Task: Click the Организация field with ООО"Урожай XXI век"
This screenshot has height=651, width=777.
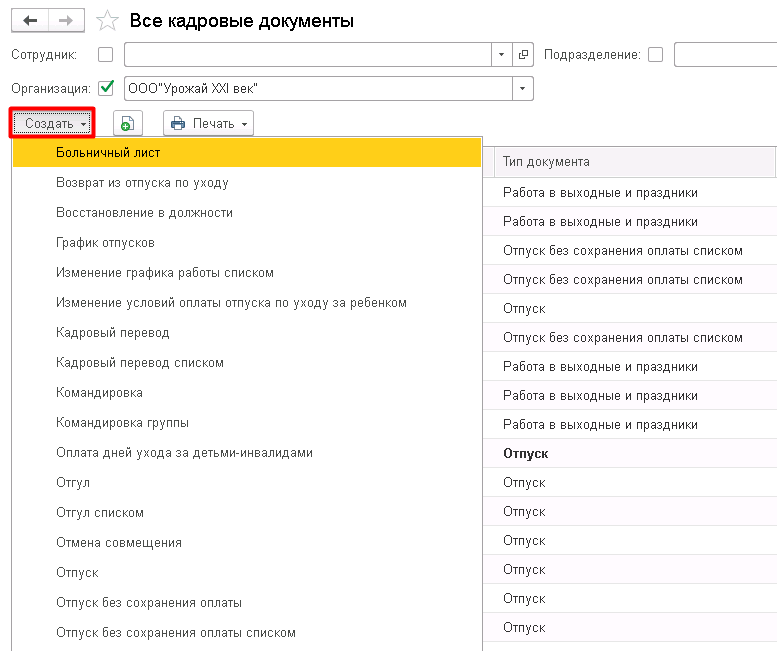Action: coord(318,89)
